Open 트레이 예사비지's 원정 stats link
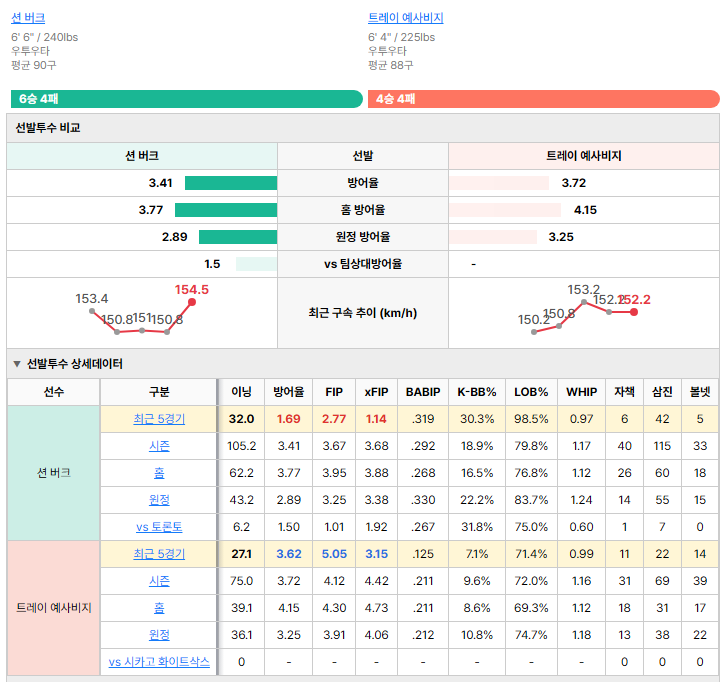The image size is (726, 682). [x=159, y=634]
